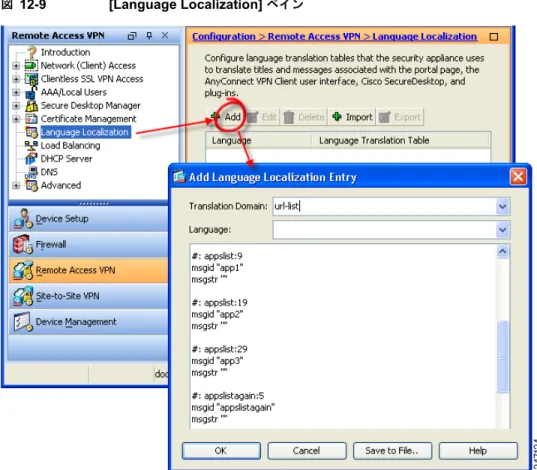Image resolution: width=537 pixels, height=470 pixels.
Task: Click the AAA/Local Users icon
Action: point(31,92)
